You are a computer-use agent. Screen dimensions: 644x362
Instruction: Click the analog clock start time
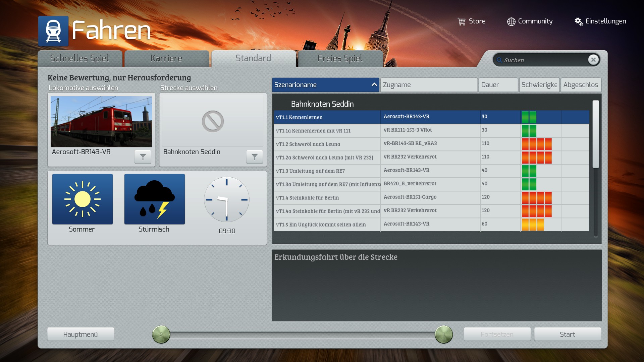[227, 200]
